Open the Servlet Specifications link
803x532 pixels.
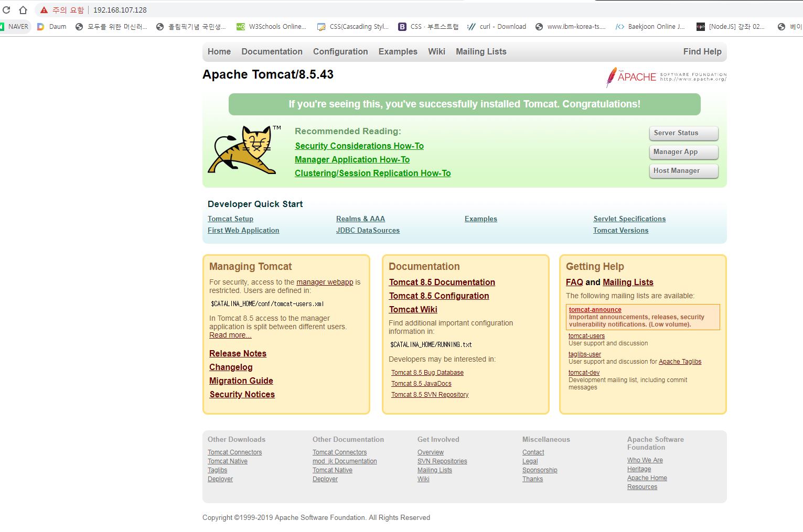(x=629, y=219)
